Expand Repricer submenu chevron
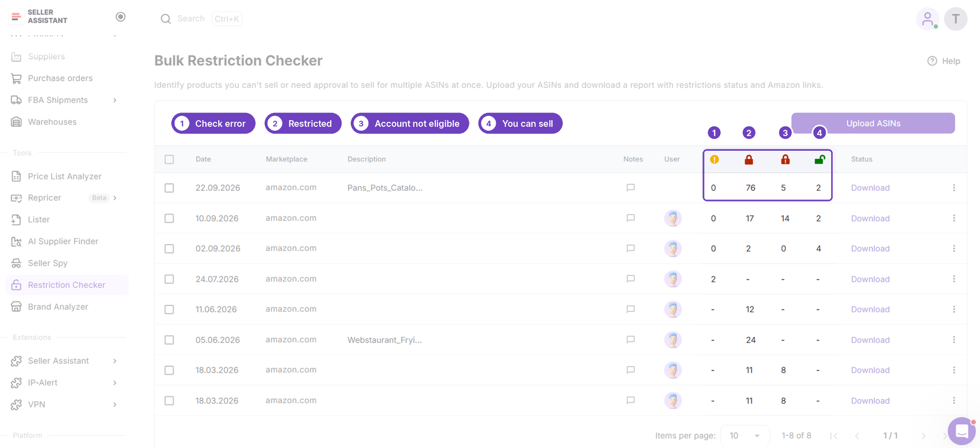Screen dimensions: 980x448 point(115,198)
